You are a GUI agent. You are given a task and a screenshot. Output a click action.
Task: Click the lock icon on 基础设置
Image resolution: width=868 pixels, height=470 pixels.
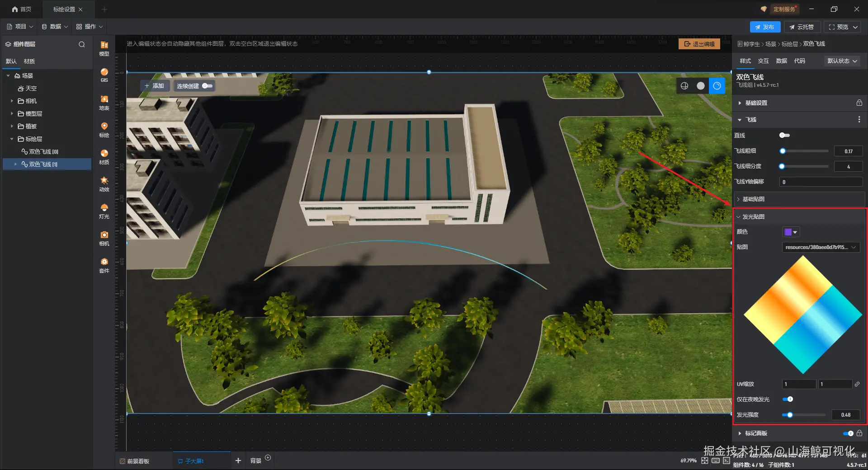click(x=859, y=103)
